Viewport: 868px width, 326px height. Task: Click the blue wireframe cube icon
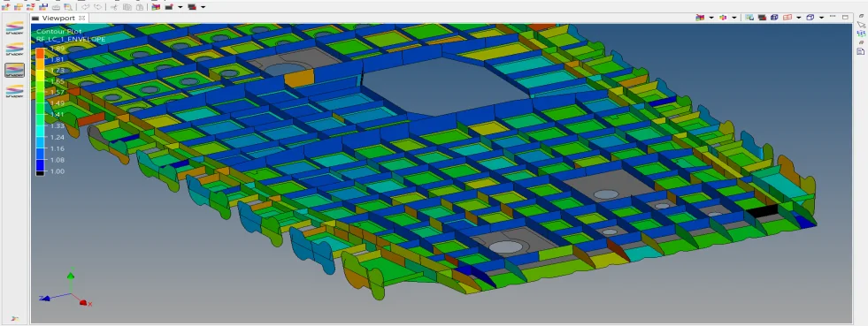point(774,17)
